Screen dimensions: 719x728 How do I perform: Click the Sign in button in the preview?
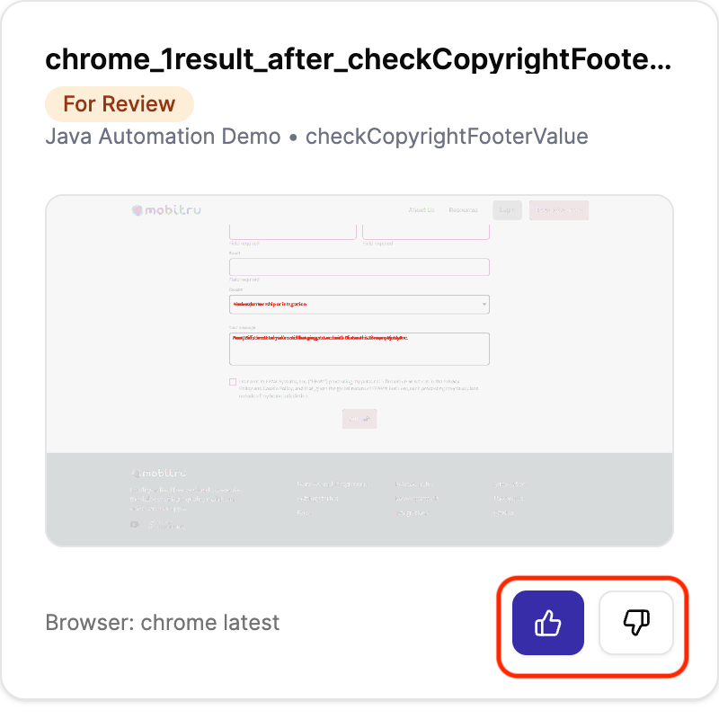click(507, 210)
